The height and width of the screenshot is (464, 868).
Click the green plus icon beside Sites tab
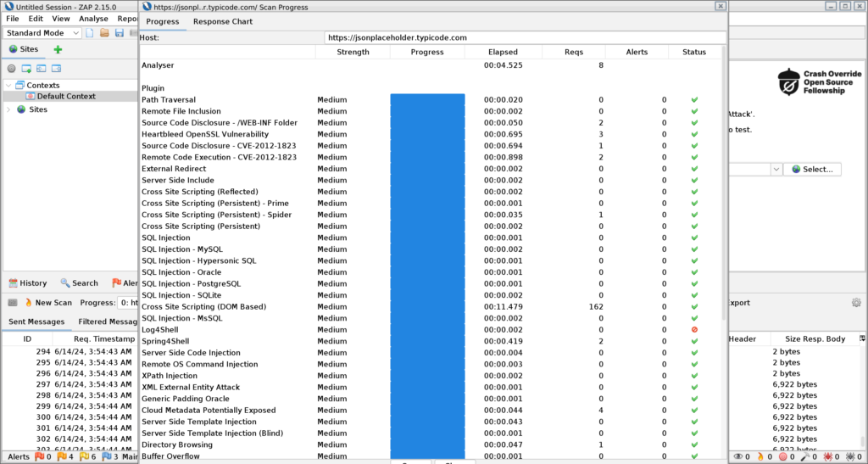[58, 49]
